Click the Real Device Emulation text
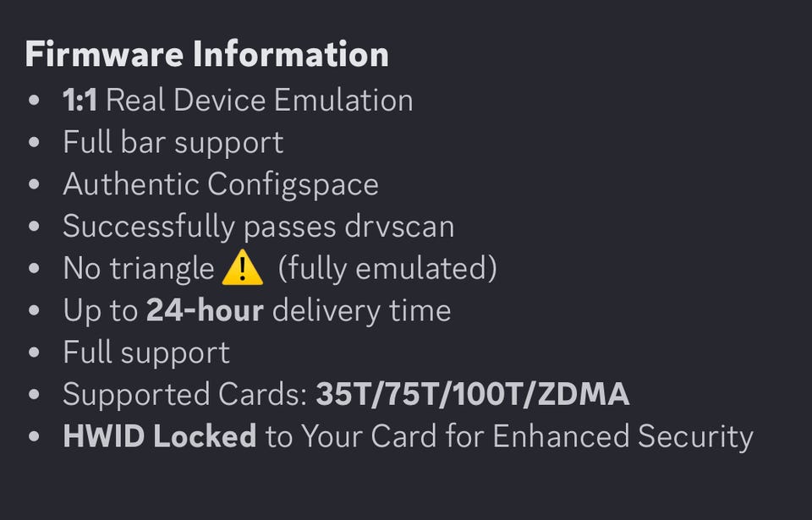Image resolution: width=812 pixels, height=520 pixels. point(260,100)
